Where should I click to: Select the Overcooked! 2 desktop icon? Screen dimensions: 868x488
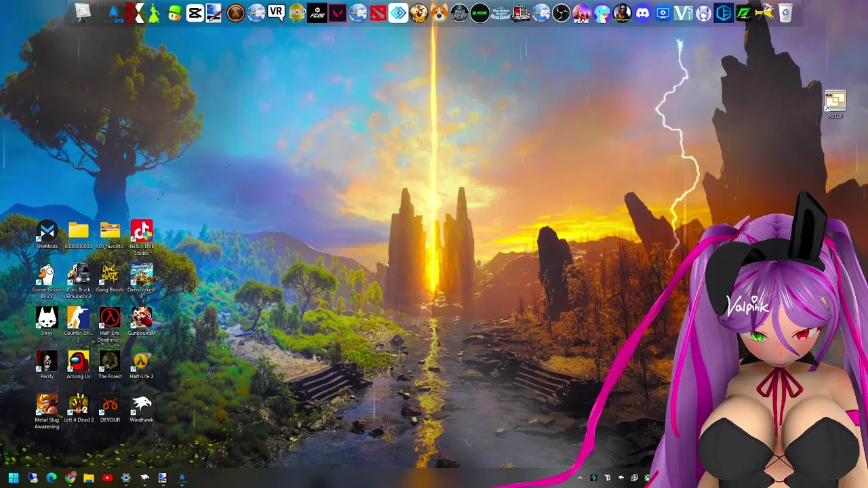tap(142, 281)
